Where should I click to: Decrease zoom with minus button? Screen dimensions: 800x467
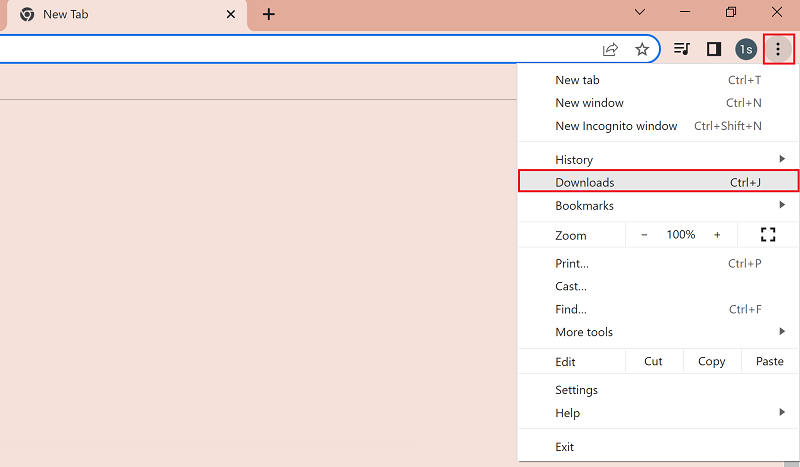[644, 235]
